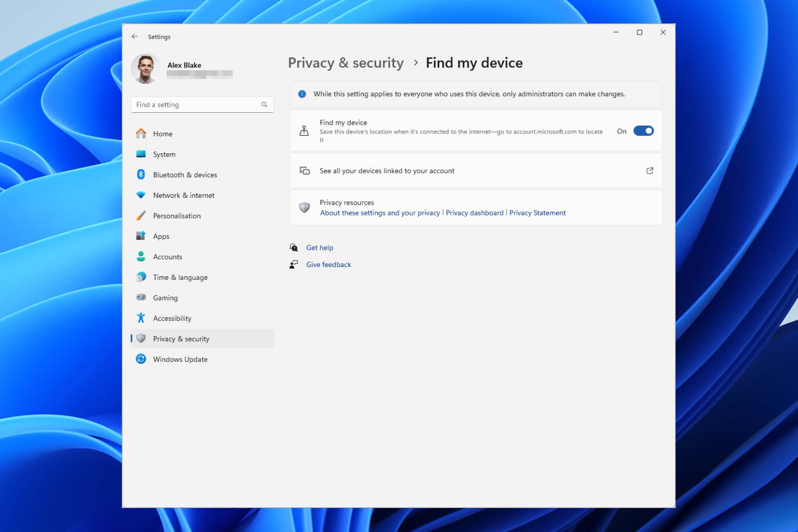Maximize the Settings window

tap(639, 32)
